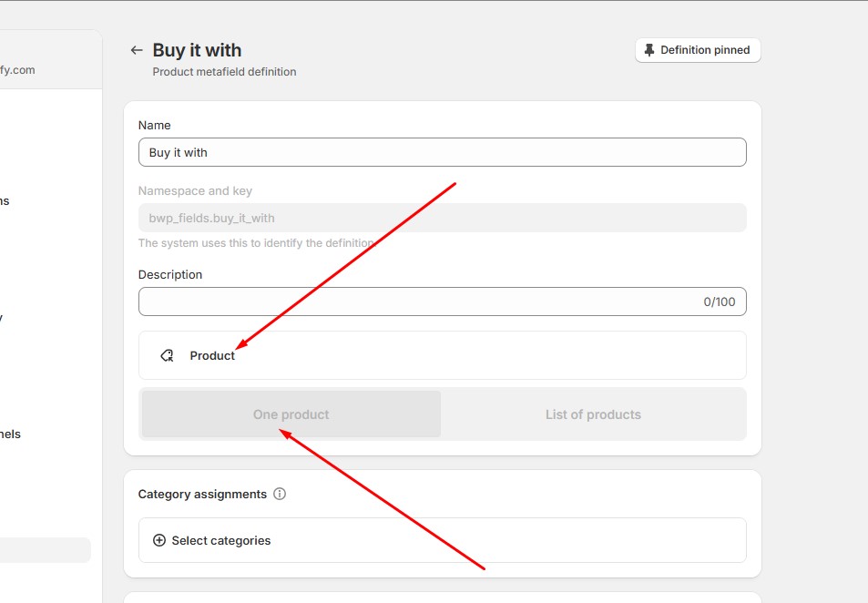Click the Product tag icon
This screenshot has width=868, height=603.
[x=167, y=356]
